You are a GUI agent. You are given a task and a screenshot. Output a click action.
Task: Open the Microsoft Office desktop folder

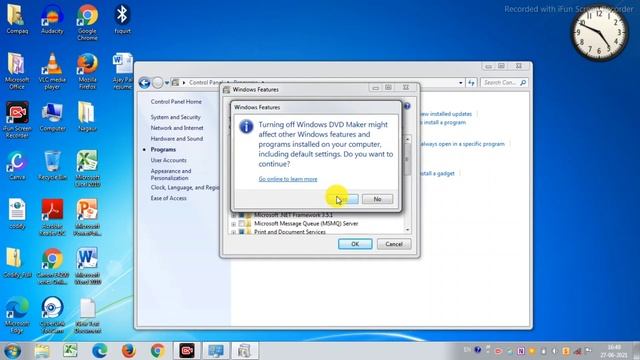tap(17, 71)
